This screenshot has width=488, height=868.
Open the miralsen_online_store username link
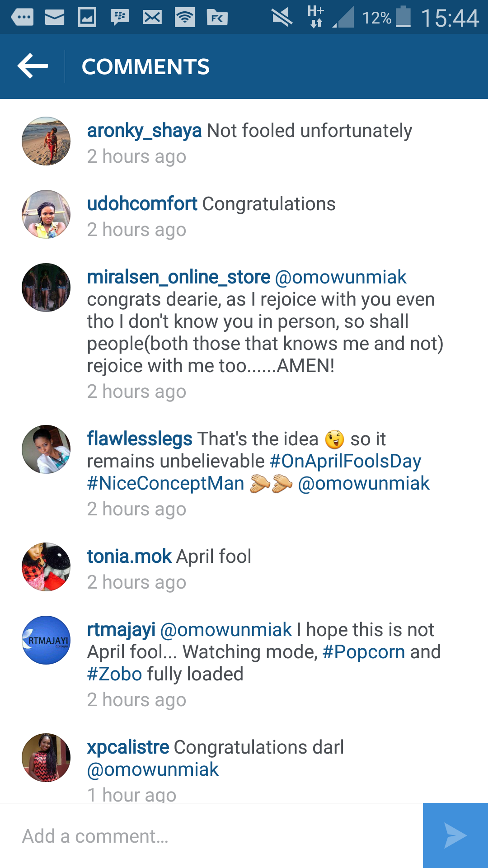coord(178,277)
